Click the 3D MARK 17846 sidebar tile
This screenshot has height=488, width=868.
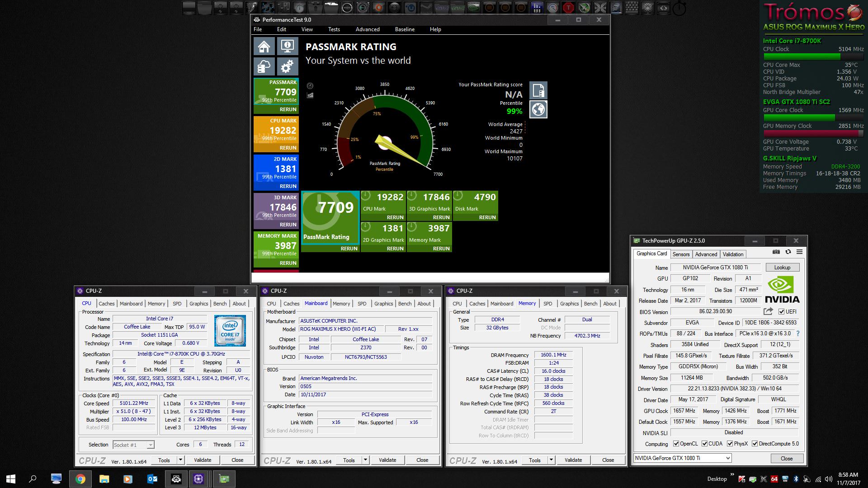pos(276,211)
